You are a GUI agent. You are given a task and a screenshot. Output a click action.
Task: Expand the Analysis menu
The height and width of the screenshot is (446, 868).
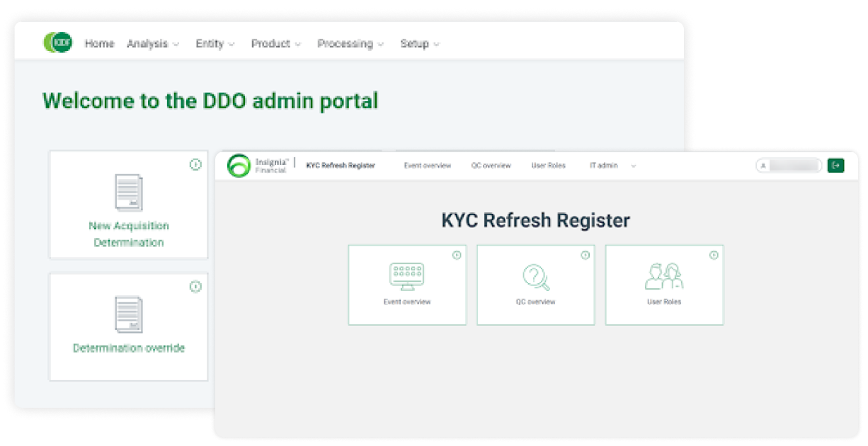coord(153,44)
